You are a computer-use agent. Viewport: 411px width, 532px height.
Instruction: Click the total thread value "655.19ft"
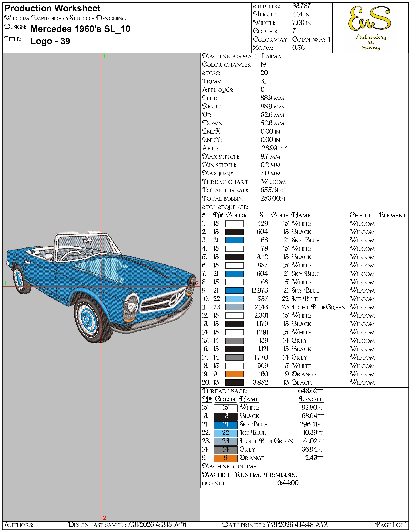(272, 190)
